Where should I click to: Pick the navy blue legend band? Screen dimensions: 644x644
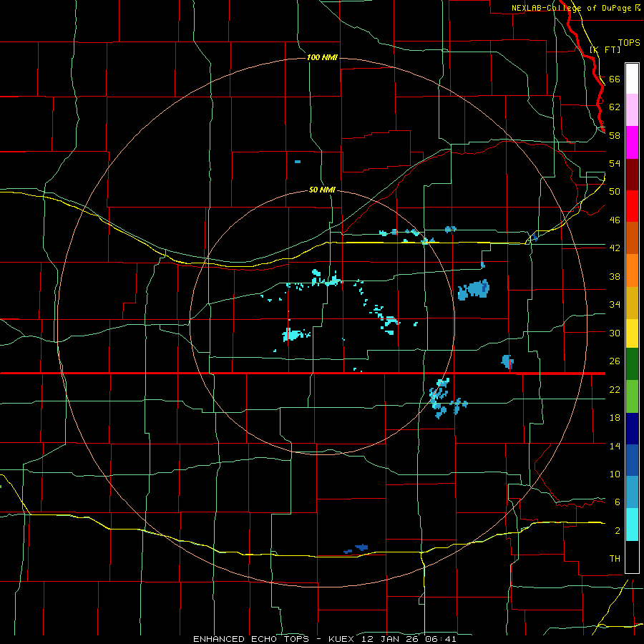tap(632, 429)
